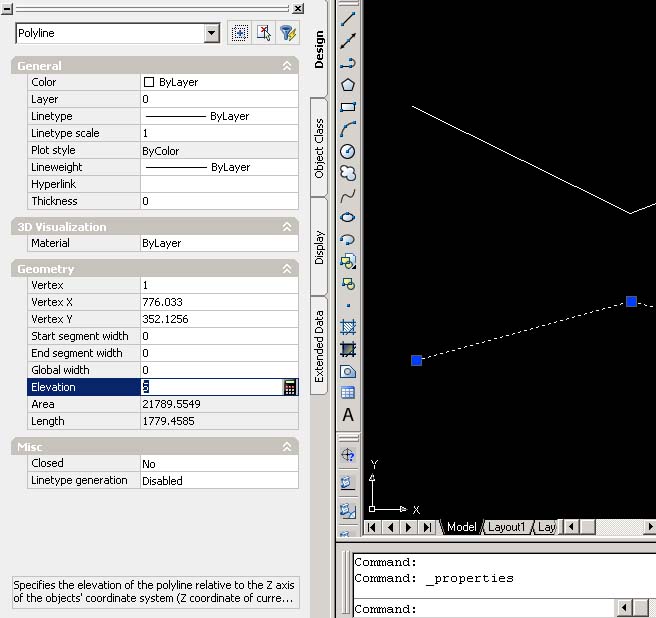The image size is (656, 618).
Task: Click the crosshair question-mark inquiry icon
Action: 348,455
